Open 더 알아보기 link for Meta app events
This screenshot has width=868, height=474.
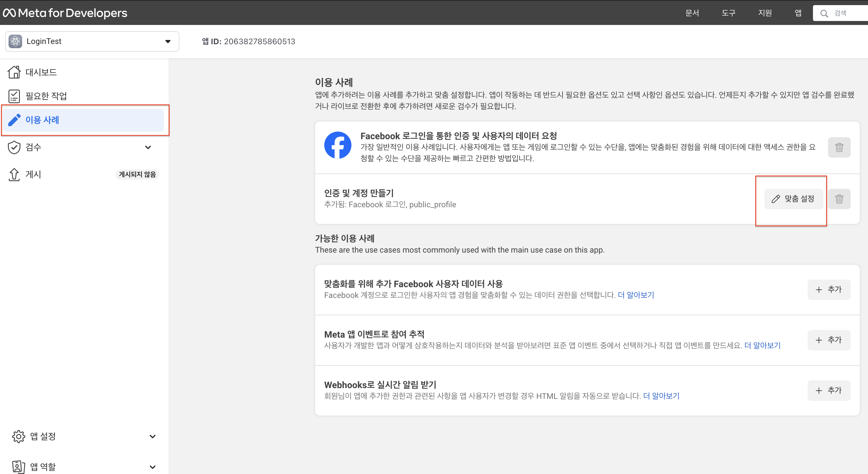tap(762, 345)
